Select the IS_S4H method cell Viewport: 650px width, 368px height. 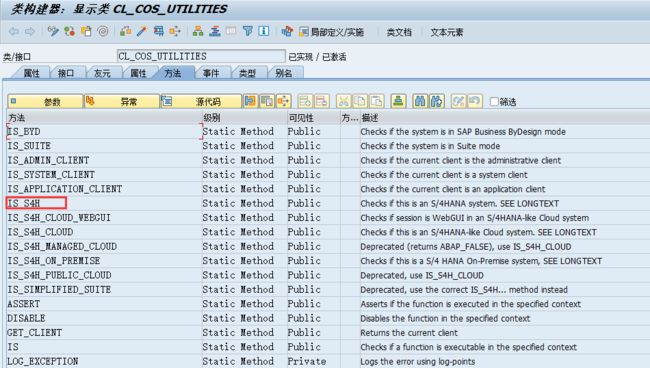coord(36,203)
